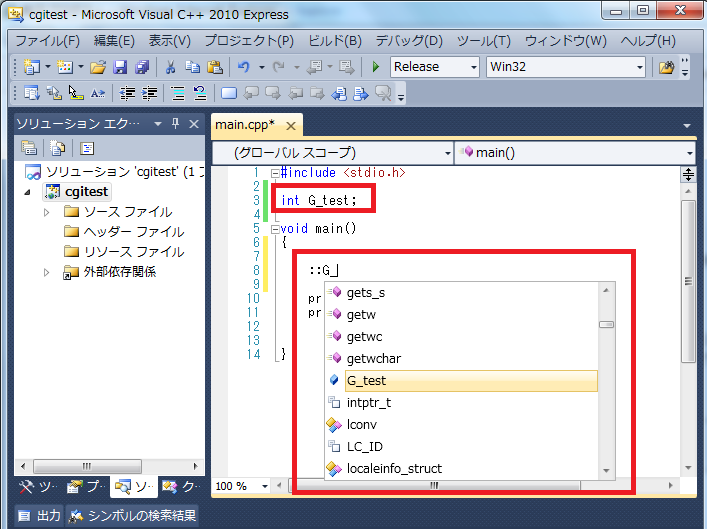This screenshot has height=530, width=707.
Task: Decrease line indent with the outdent icon
Action: pos(127,93)
